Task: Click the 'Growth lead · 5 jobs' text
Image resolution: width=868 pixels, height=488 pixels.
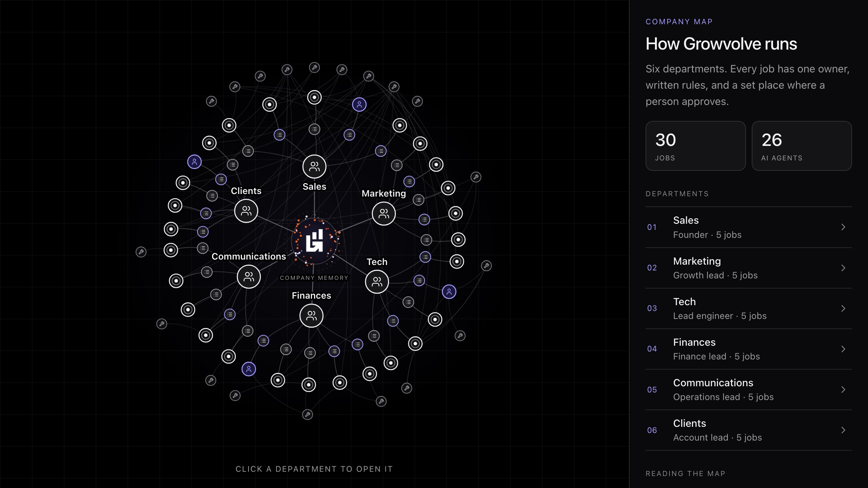Action: 715,275
